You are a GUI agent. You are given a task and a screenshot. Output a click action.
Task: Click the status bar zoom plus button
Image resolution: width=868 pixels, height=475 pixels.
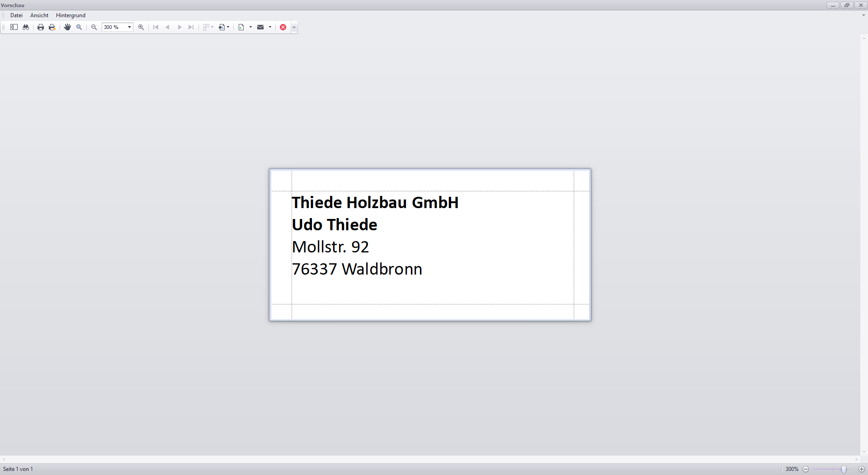coord(862,469)
